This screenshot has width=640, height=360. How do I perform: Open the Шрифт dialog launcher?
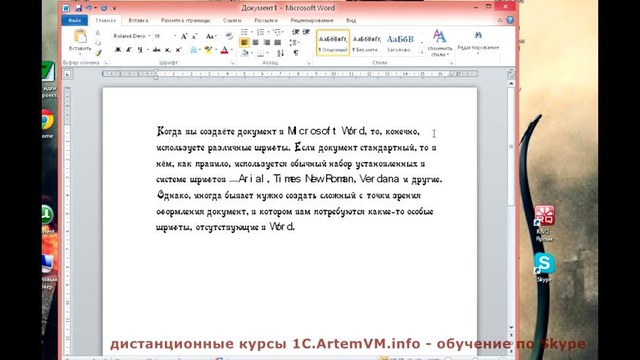pyautogui.click(x=232, y=63)
